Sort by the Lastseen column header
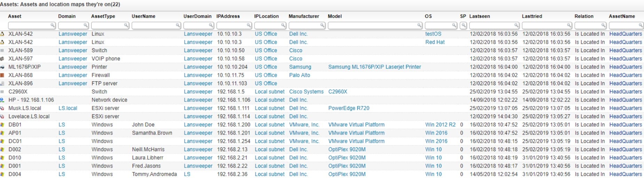The width and height of the screenshot is (644, 178). (480, 16)
